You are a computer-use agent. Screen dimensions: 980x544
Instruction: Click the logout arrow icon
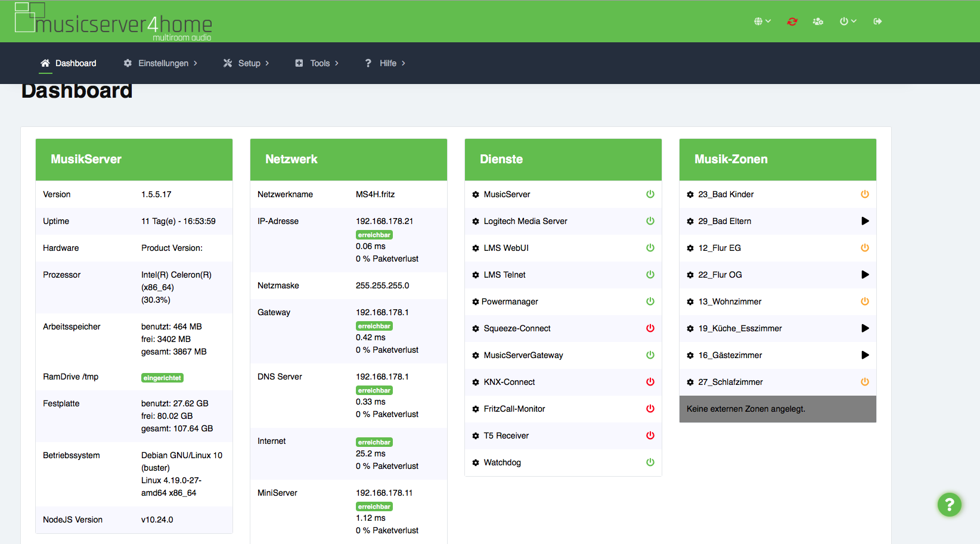(x=877, y=21)
